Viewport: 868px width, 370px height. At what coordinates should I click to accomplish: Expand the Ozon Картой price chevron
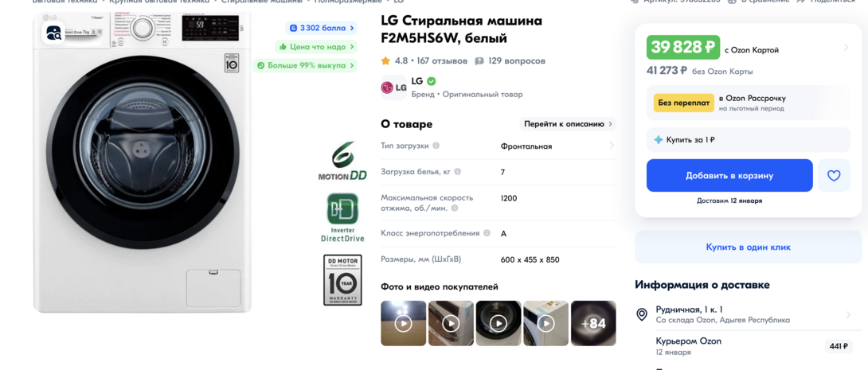click(x=846, y=48)
